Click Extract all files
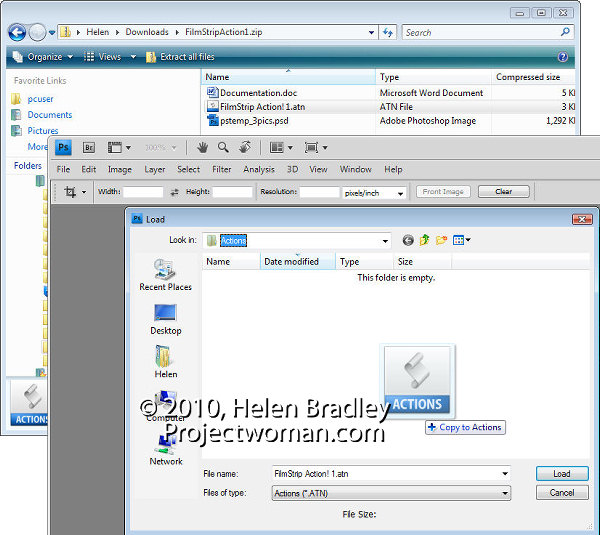The height and width of the screenshot is (535, 600). point(181,57)
